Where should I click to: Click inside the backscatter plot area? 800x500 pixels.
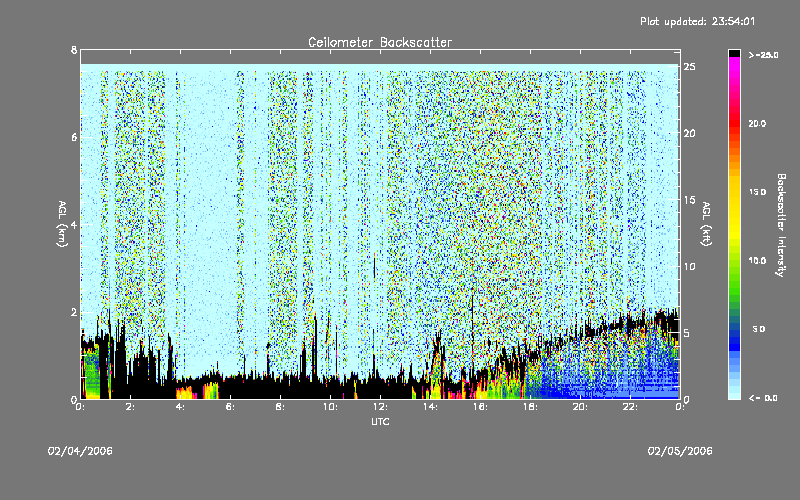coord(380,224)
